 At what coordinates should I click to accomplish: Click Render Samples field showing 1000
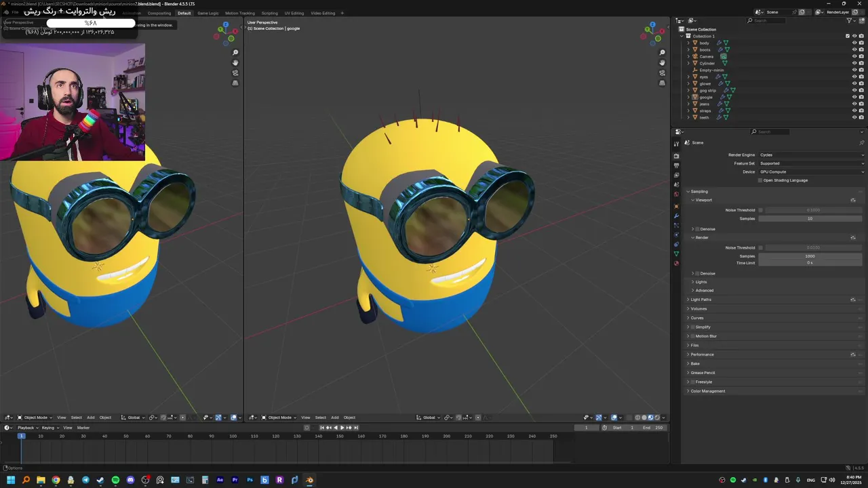click(x=810, y=256)
